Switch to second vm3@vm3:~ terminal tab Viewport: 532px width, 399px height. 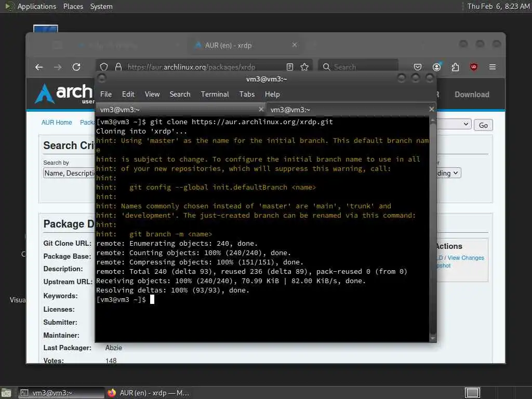pyautogui.click(x=352, y=110)
